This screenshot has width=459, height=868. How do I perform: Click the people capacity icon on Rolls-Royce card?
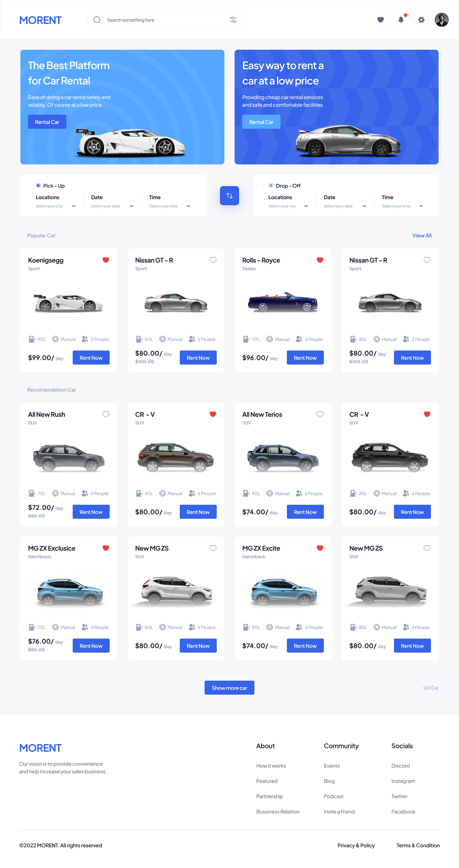click(299, 339)
